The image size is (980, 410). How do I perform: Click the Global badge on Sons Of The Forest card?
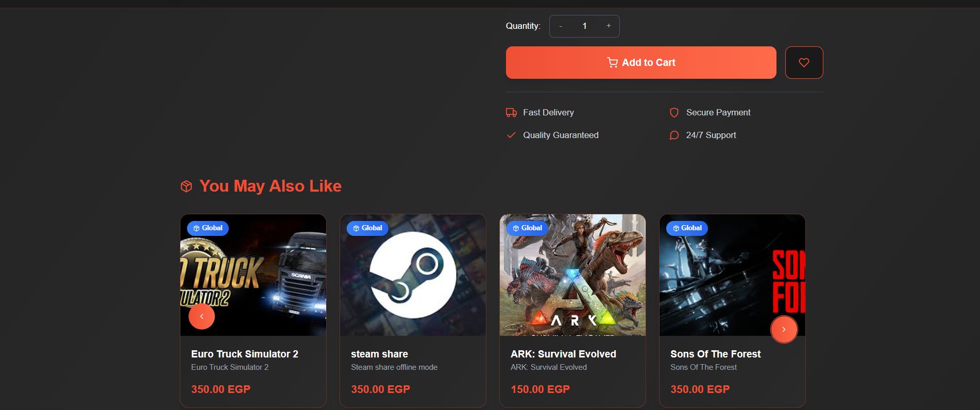[687, 228]
